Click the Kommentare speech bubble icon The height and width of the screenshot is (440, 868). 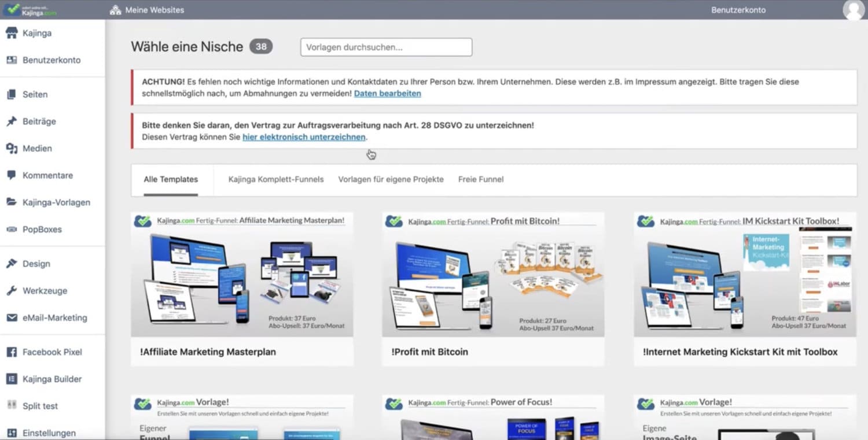point(12,175)
